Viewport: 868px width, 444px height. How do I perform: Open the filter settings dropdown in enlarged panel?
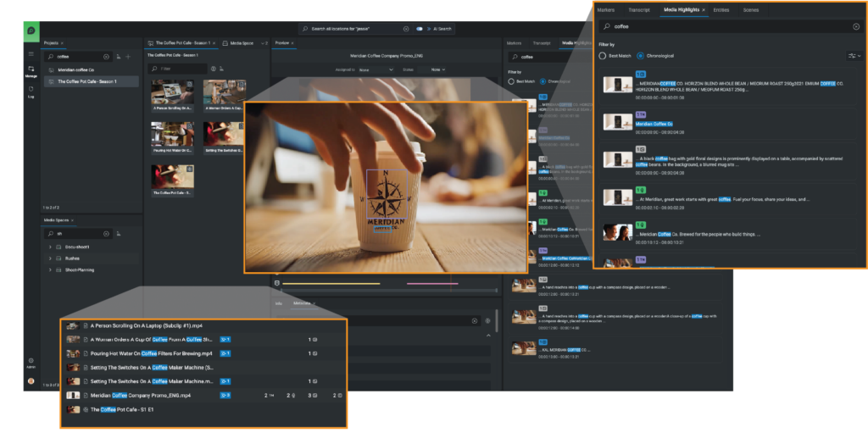coord(854,56)
